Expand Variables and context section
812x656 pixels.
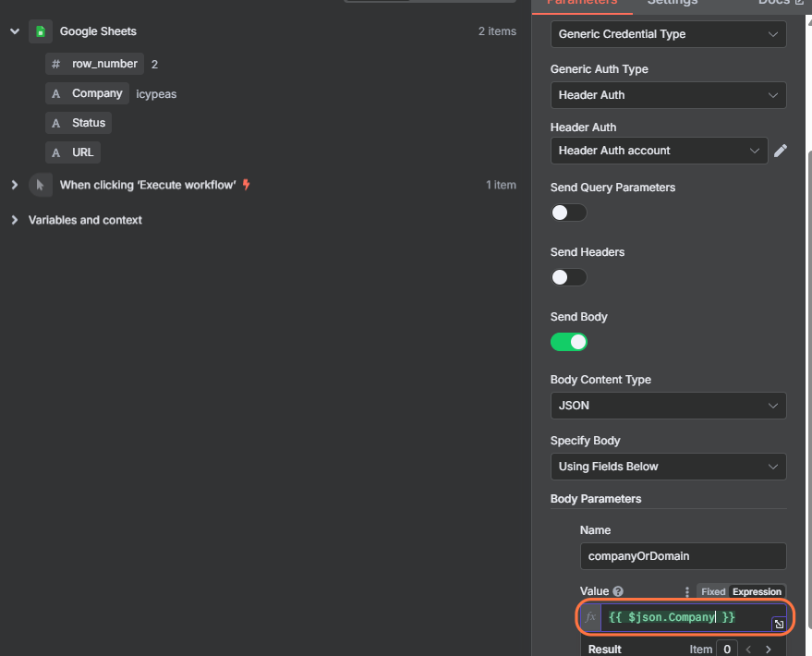pos(15,220)
